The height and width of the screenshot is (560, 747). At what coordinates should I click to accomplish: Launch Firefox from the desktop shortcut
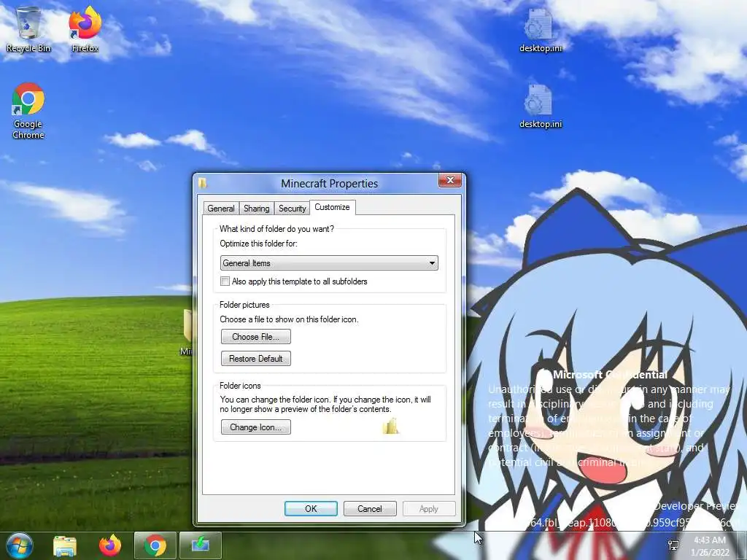coord(85,29)
